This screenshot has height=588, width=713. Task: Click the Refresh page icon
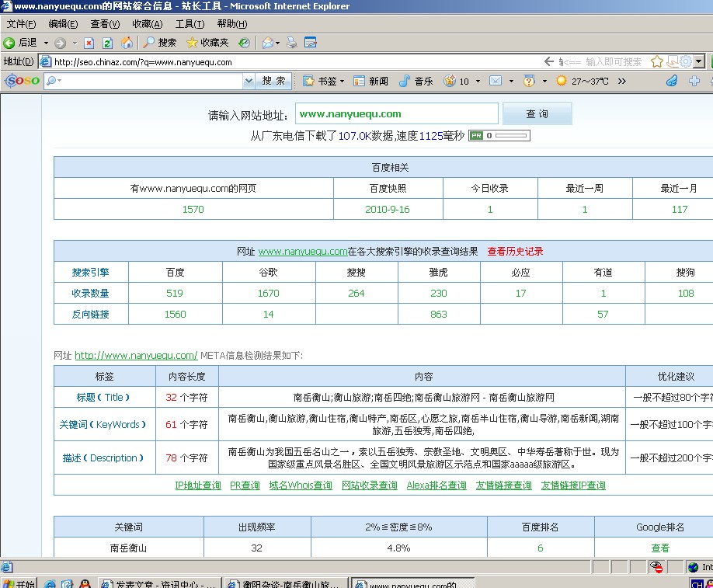click(108, 43)
